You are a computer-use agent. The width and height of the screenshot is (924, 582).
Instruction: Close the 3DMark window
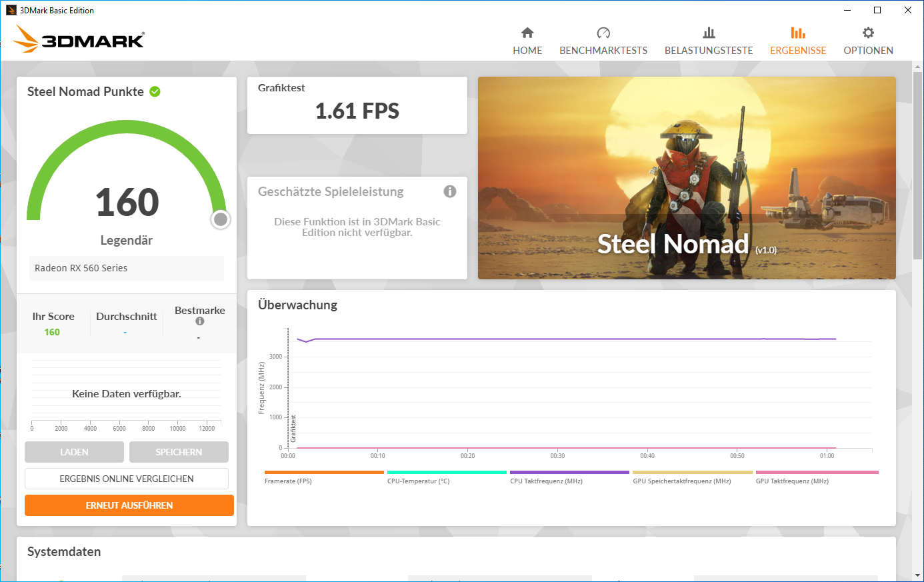pyautogui.click(x=908, y=10)
